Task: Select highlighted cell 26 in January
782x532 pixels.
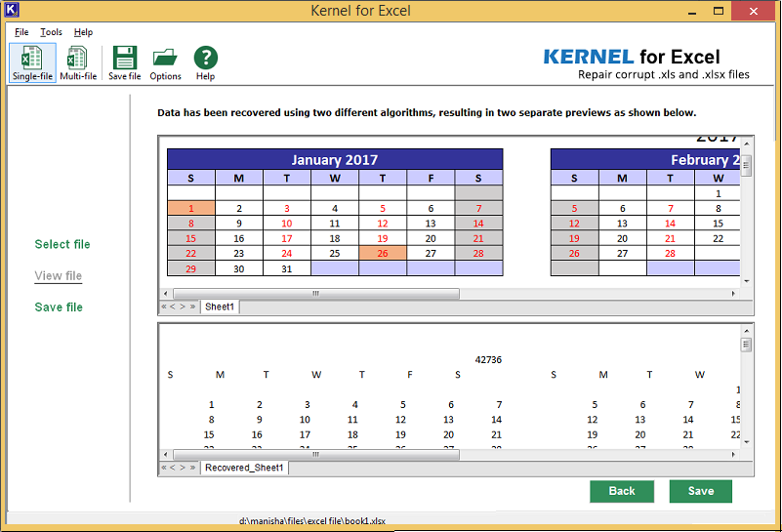Action: (x=383, y=253)
